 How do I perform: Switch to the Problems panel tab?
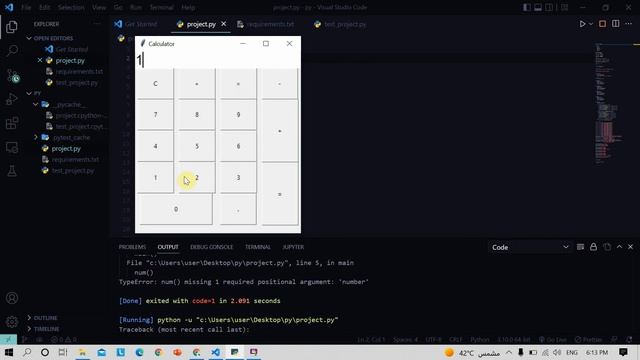point(132,247)
